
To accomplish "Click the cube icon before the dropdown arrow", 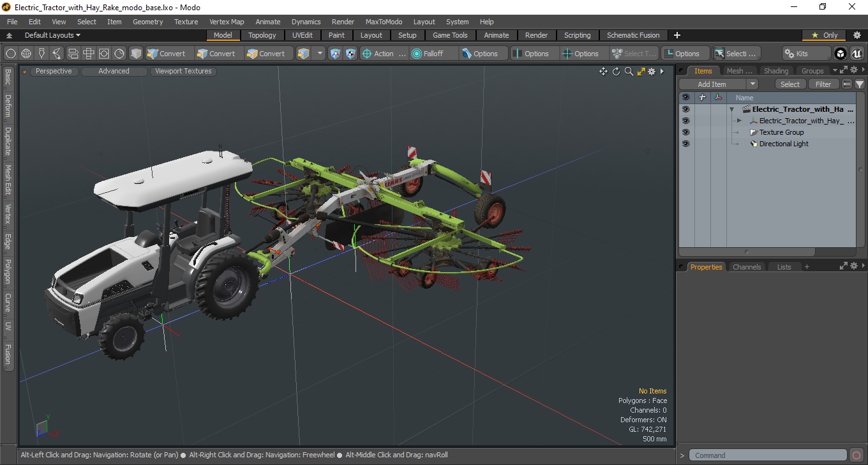I will 304,54.
